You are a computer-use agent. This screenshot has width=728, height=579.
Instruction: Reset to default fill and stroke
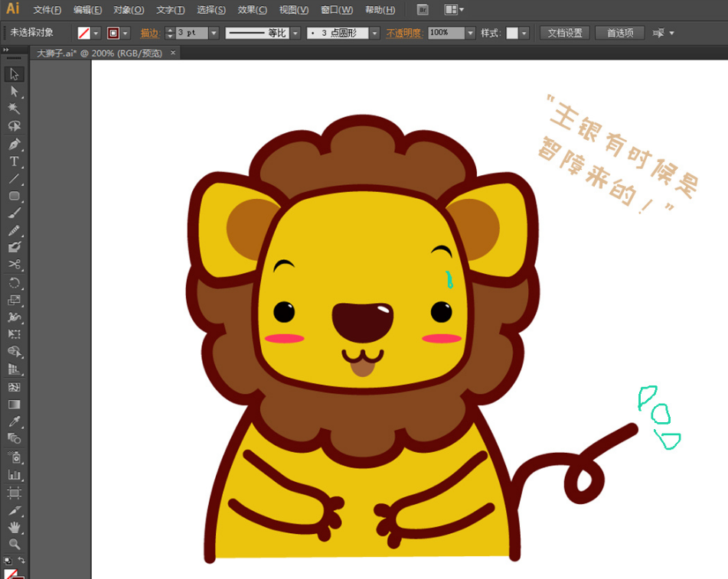click(x=7, y=561)
